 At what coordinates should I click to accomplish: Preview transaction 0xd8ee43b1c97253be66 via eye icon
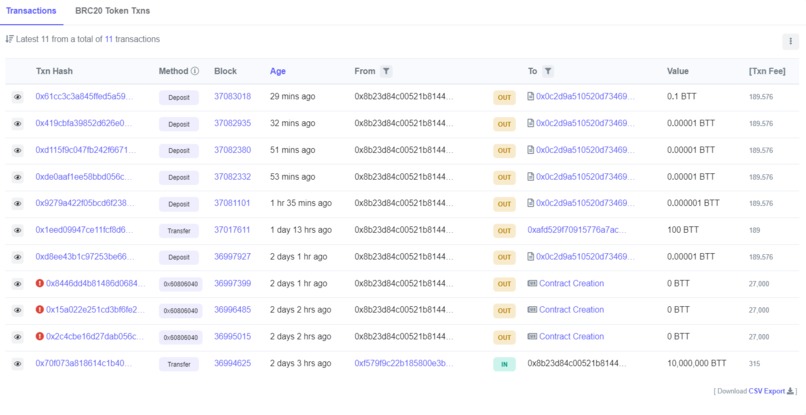coord(17,257)
